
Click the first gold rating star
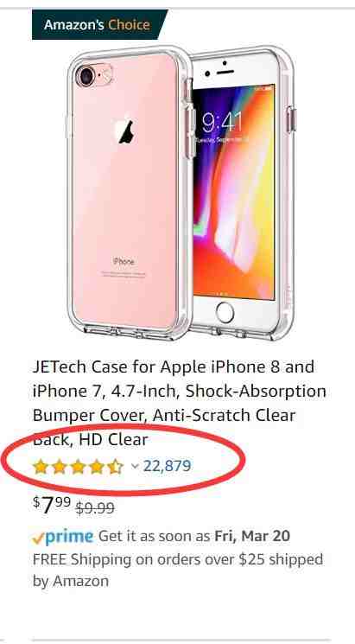click(x=41, y=467)
